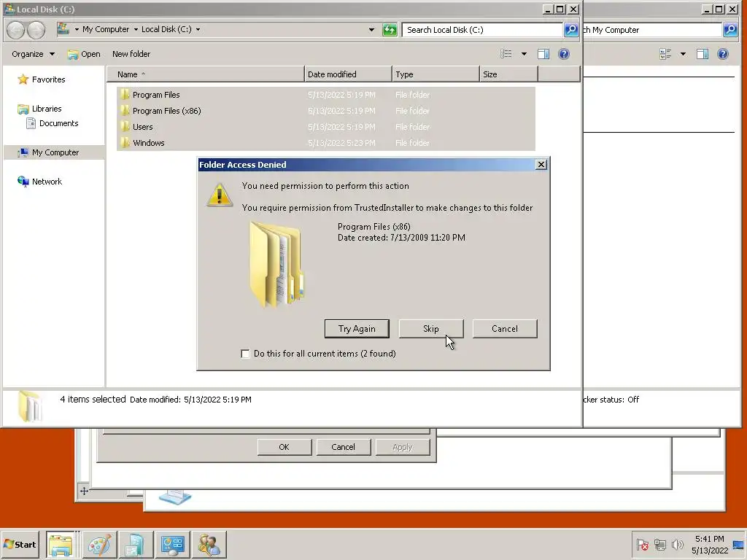This screenshot has width=747, height=560.
Task: Click the Program Files folder icon
Action: pyautogui.click(x=125, y=94)
